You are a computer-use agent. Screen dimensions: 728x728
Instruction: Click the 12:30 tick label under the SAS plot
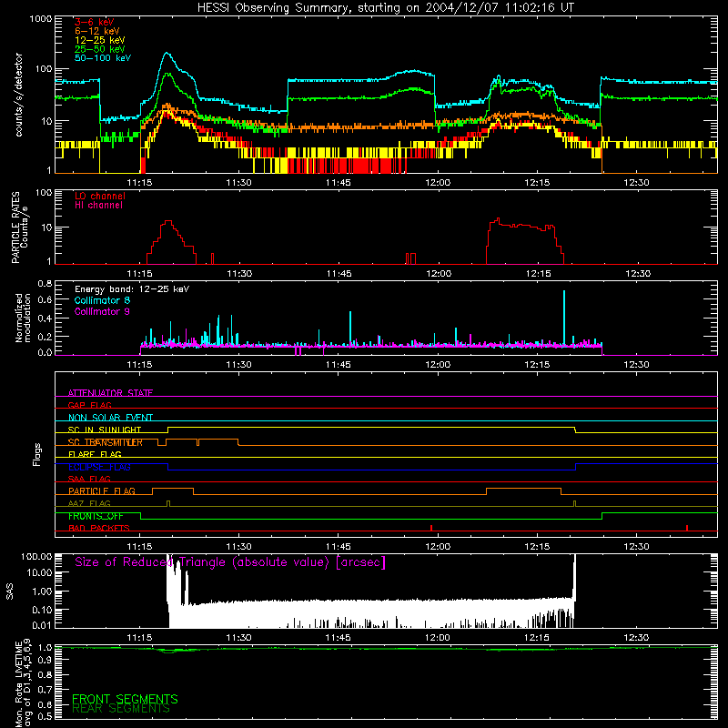636,638
